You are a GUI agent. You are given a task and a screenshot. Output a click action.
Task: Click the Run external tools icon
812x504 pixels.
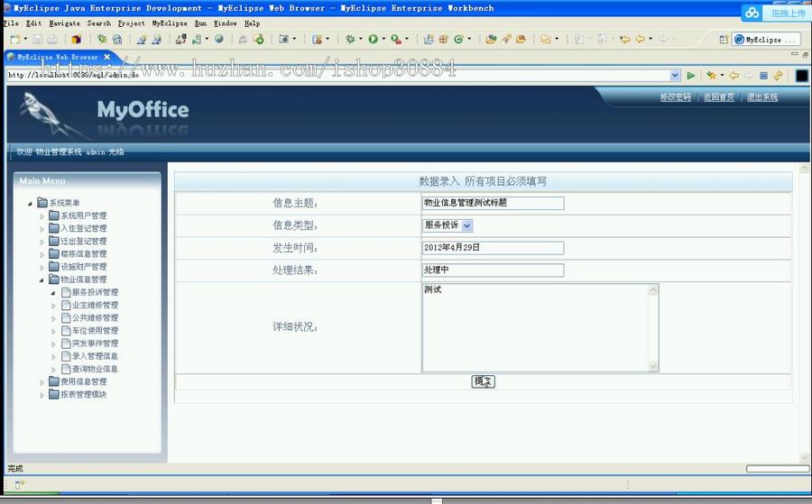pos(396,40)
